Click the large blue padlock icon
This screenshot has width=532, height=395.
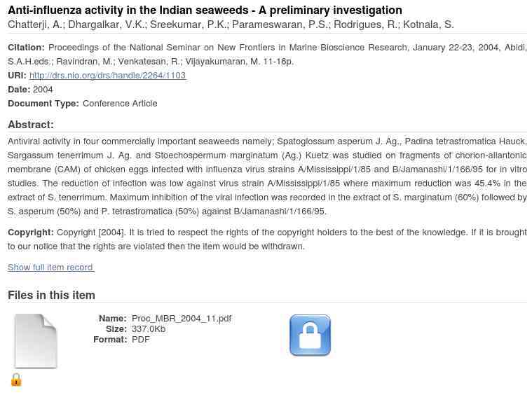pos(310,335)
